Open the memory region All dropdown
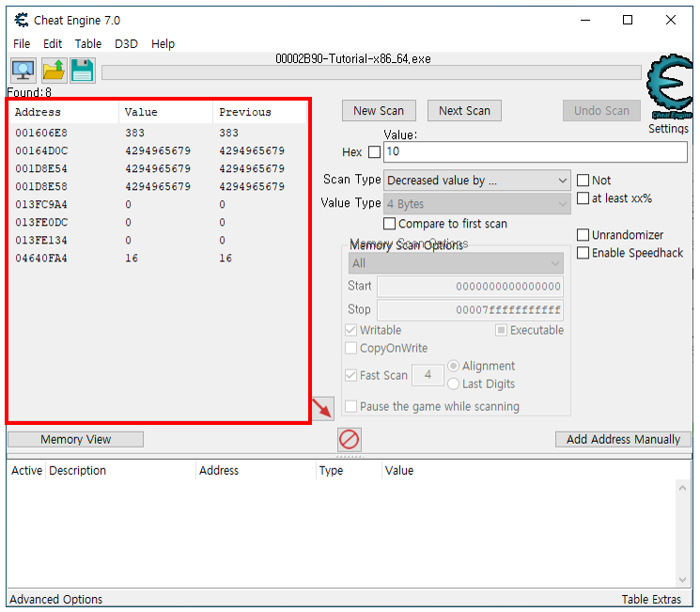The image size is (700, 612). tap(456, 263)
